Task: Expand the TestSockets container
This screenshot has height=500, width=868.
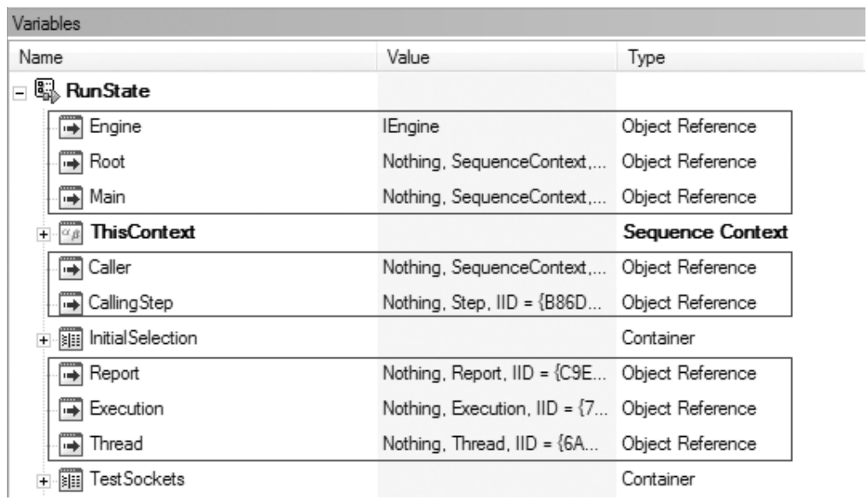Action: click(44, 481)
